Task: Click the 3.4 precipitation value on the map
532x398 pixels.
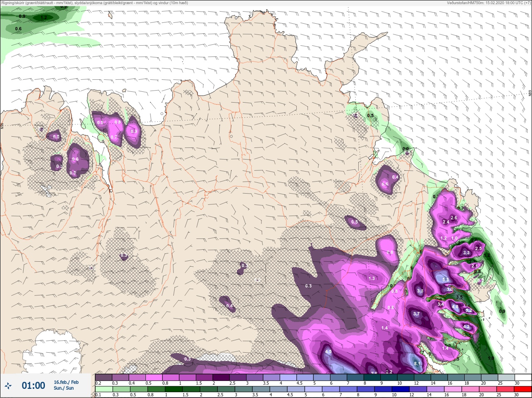Action: pos(441,304)
